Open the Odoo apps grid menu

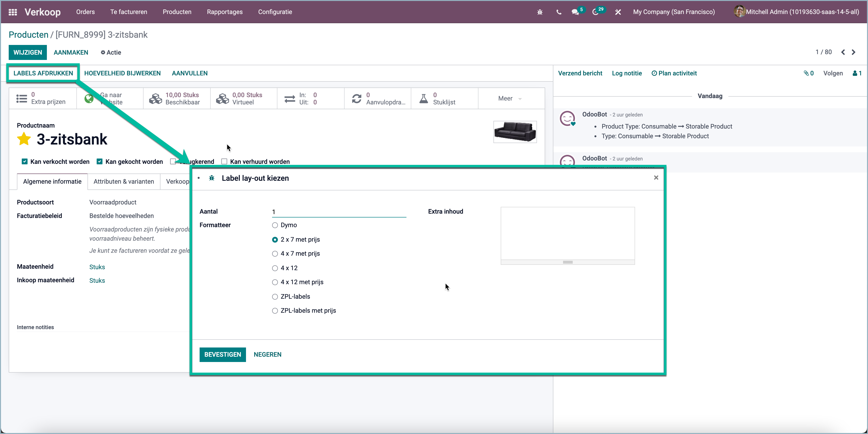[13, 12]
